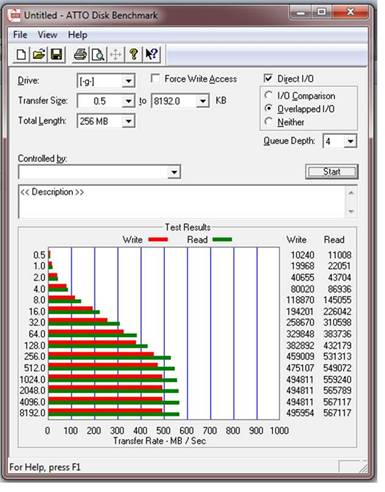Click the 128.0 row label in chart

34,345
